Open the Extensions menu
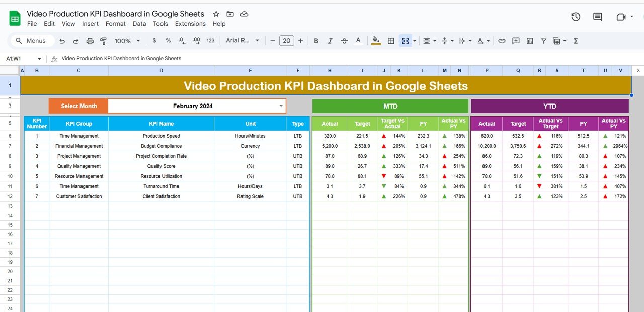Screen dimensions: 644x312 point(190,24)
